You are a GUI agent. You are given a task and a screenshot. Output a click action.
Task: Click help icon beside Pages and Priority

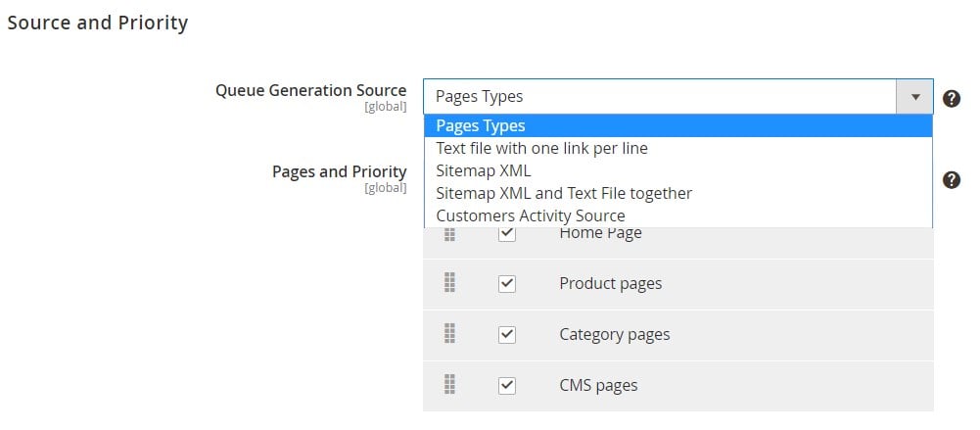(x=952, y=180)
